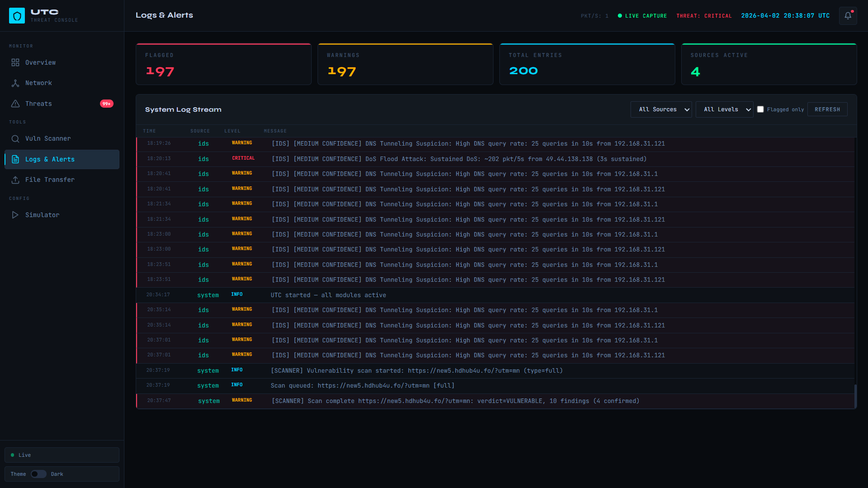This screenshot has height=488, width=868.
Task: Select the 'Scan queued' log entry
Action: (x=495, y=386)
